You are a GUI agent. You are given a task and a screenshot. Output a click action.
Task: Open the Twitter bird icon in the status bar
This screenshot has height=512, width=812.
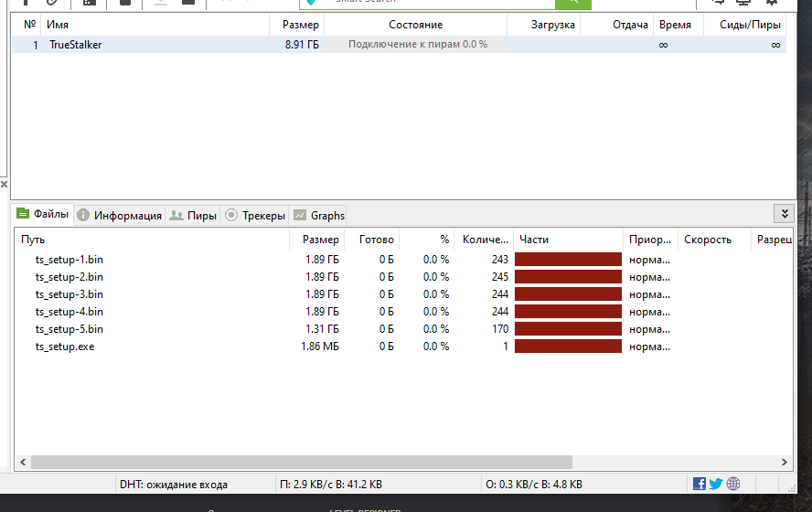click(x=716, y=484)
